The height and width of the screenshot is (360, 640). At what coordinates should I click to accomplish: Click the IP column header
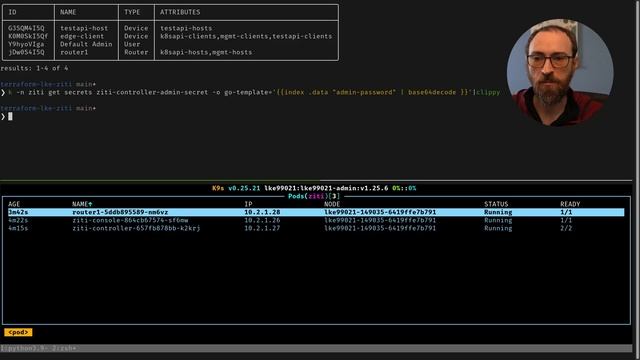pos(248,204)
